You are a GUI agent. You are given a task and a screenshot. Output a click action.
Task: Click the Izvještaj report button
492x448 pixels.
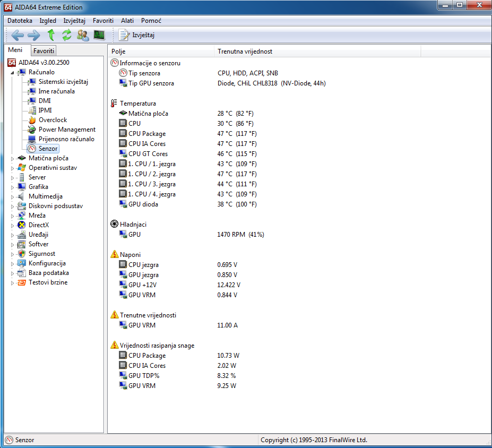point(136,35)
